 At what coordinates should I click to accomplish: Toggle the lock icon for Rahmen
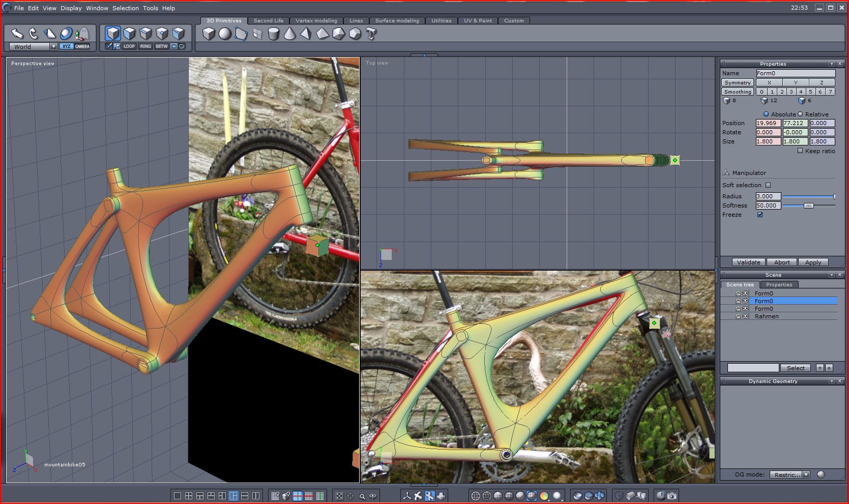738,316
